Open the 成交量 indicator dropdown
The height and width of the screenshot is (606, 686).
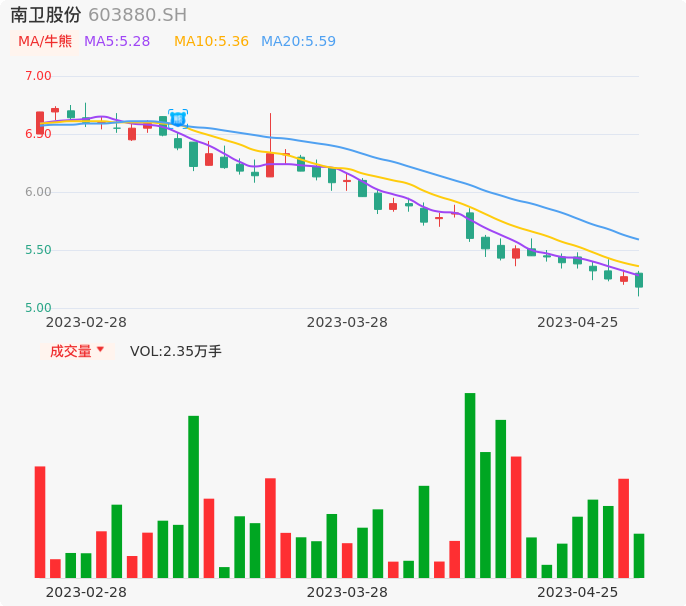point(77,351)
